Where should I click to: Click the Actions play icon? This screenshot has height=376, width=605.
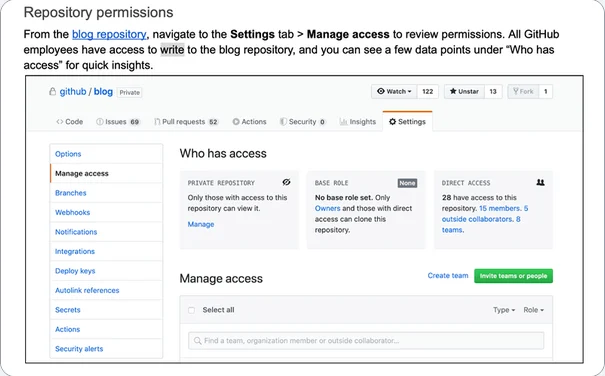[x=236, y=122]
